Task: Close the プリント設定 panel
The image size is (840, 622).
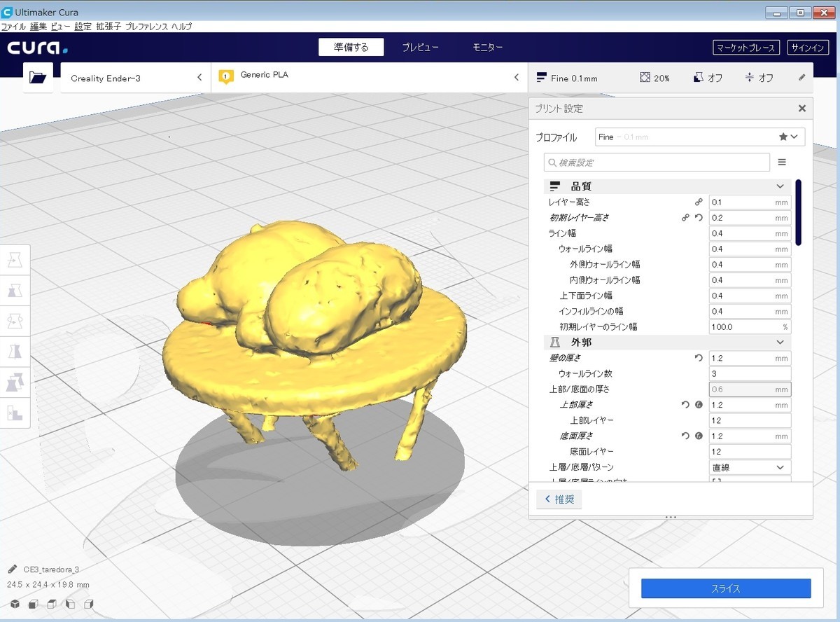Action: click(802, 109)
